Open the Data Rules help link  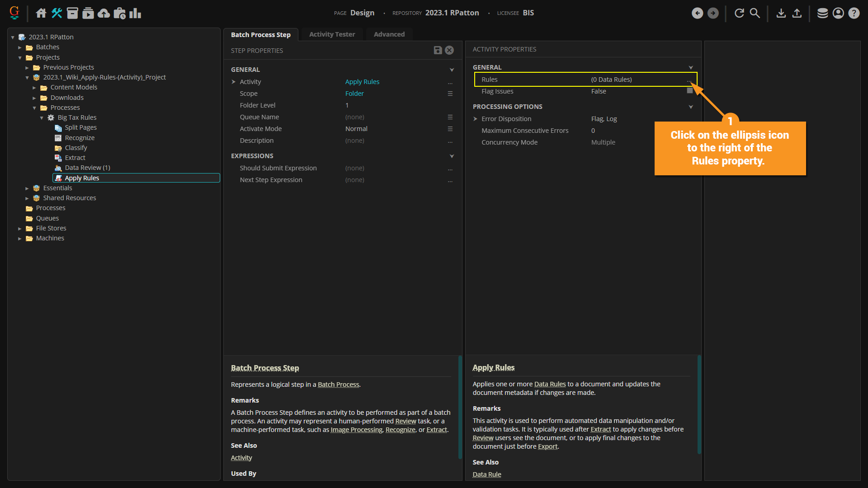tap(550, 384)
